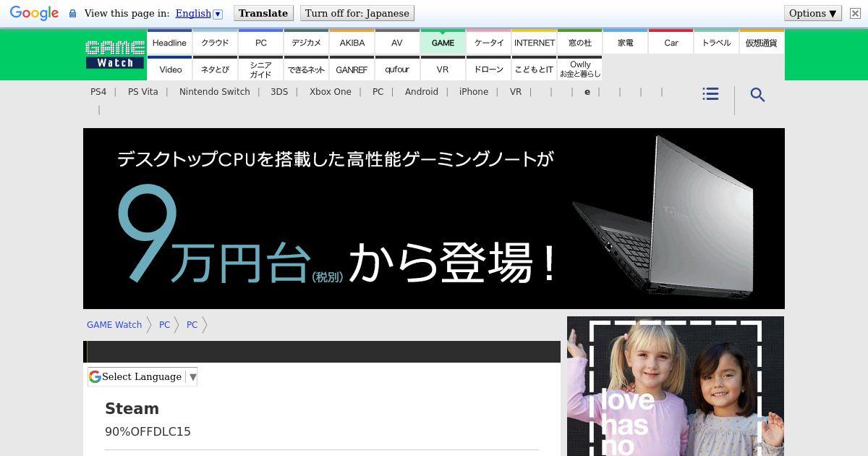Image resolution: width=868 pixels, height=456 pixels.
Task: Click GAME Watch breadcrumb link
Action: click(114, 325)
